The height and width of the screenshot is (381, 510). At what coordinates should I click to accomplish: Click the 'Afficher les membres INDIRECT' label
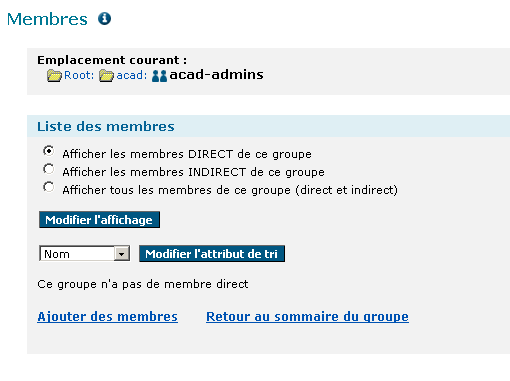(x=193, y=172)
